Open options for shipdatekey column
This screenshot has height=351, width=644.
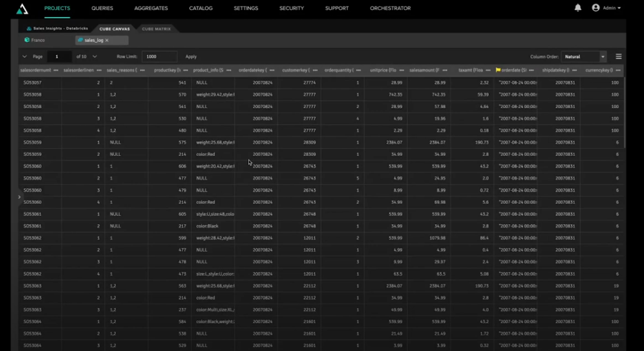[575, 70]
